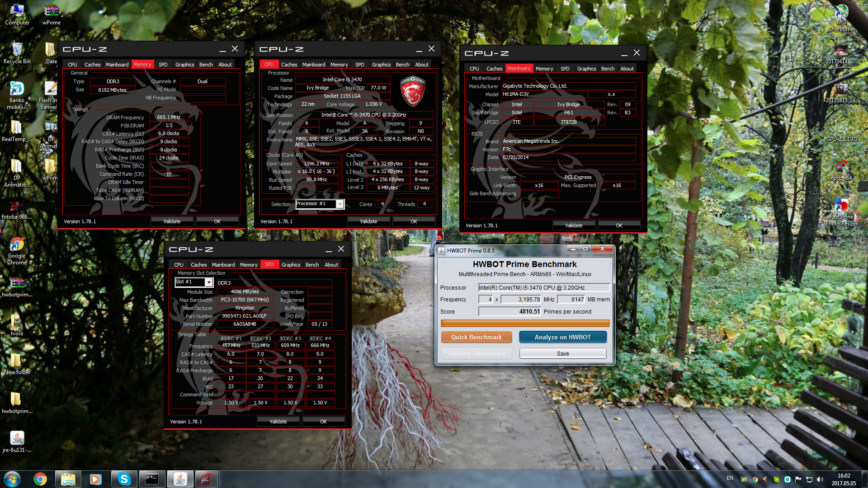Open the Action Center flag tray icon

click(798, 479)
